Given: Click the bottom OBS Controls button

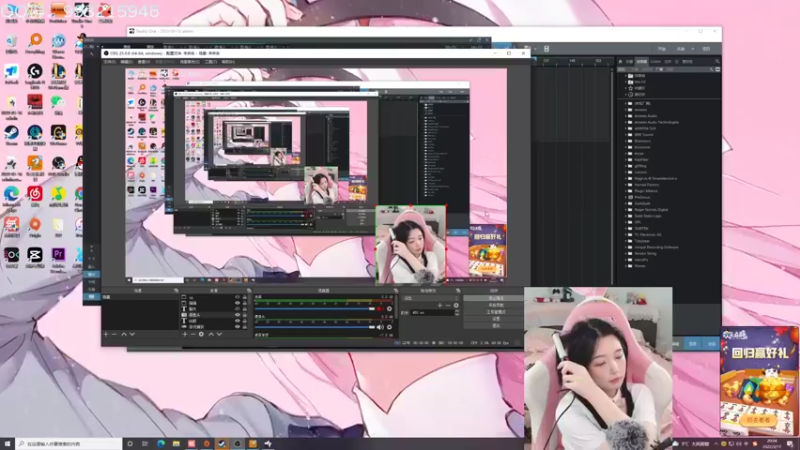Looking at the screenshot, I should (495, 326).
